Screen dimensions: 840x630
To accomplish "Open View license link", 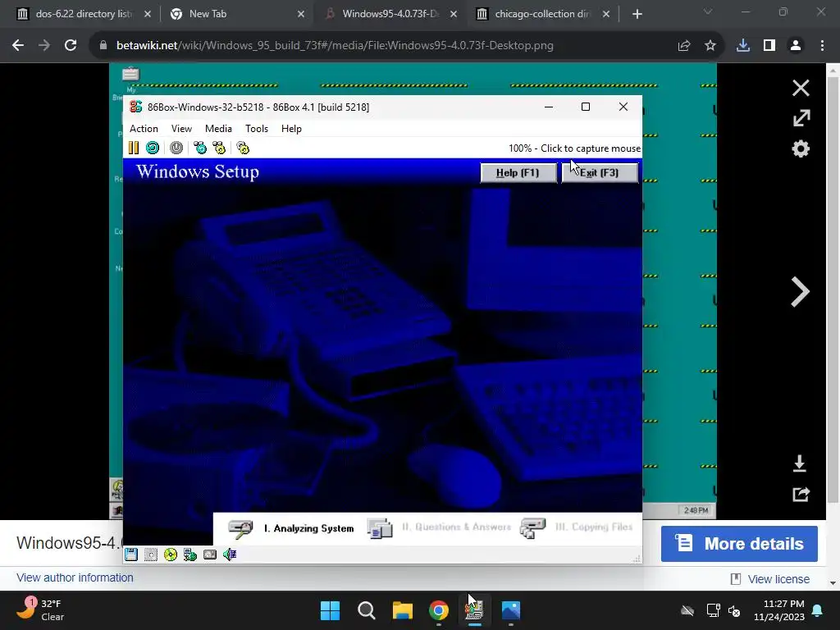I will click(x=778, y=579).
